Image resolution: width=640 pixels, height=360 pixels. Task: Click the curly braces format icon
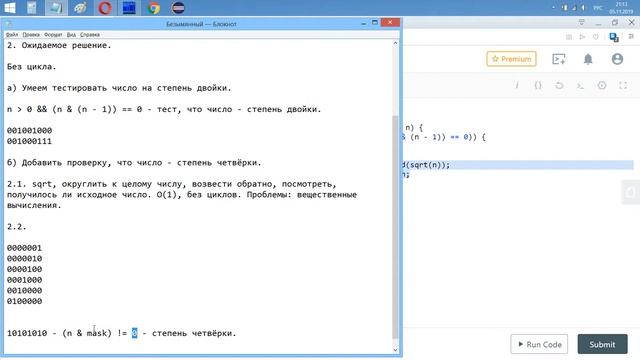(538, 85)
